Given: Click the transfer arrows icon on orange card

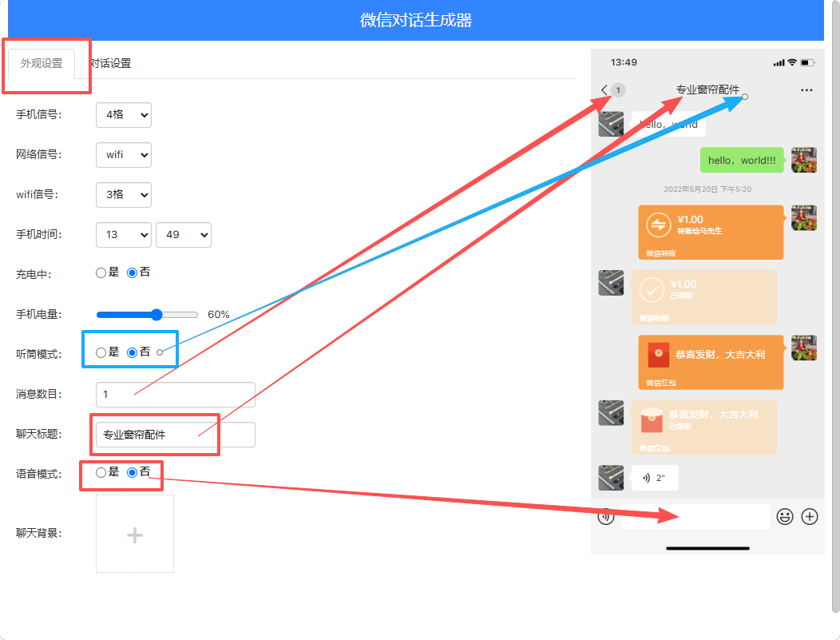Looking at the screenshot, I should click(659, 225).
